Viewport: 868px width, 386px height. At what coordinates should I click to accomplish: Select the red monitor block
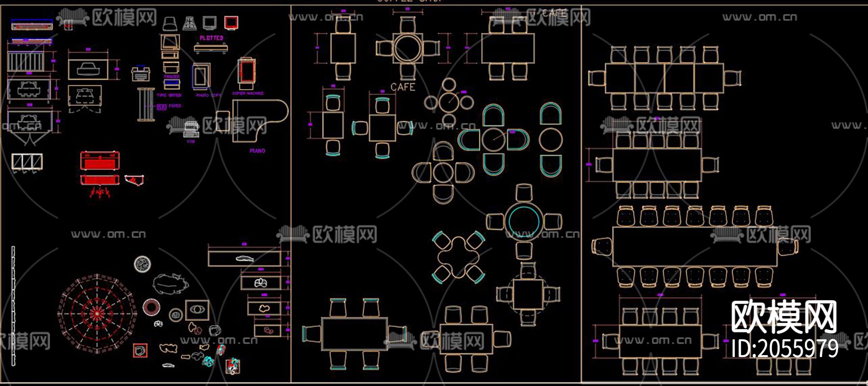(231, 22)
